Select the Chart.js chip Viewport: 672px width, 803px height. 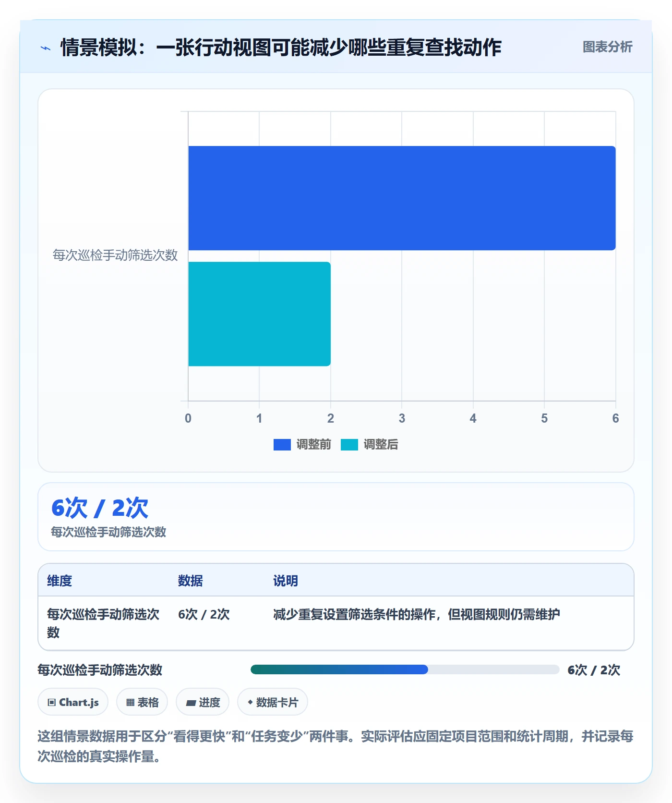(x=73, y=702)
